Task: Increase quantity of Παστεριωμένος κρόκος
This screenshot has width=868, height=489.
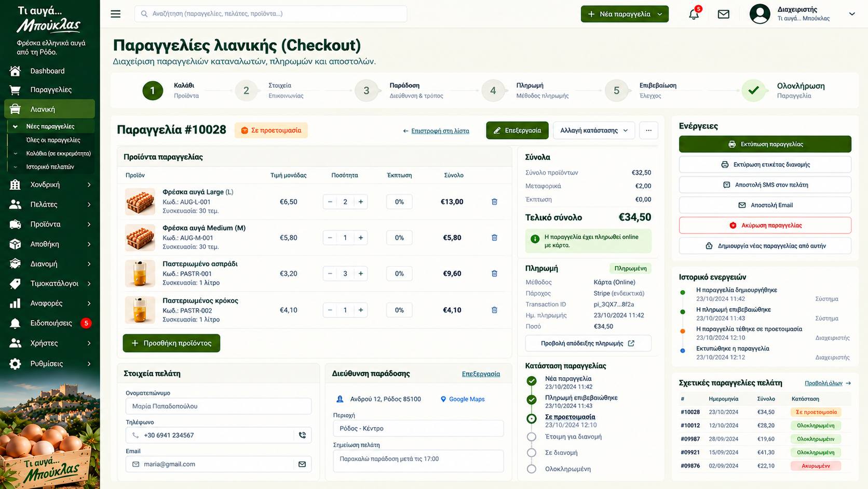Action: [361, 310]
